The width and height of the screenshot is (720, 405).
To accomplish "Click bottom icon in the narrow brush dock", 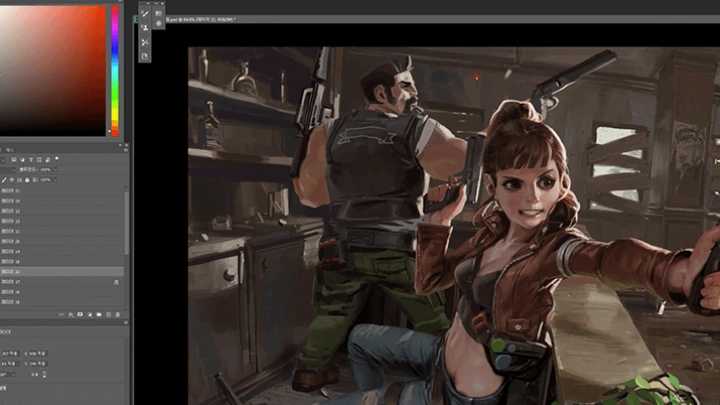I will click(x=145, y=56).
